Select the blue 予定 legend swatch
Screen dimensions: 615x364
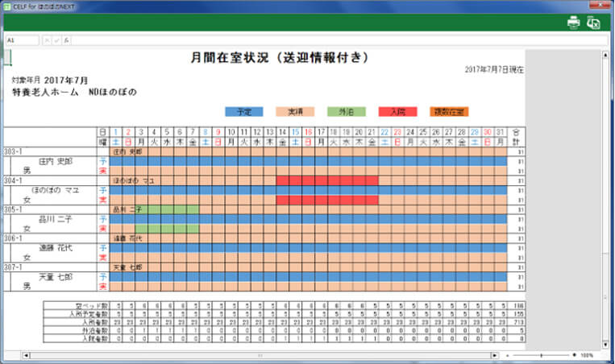(x=244, y=112)
